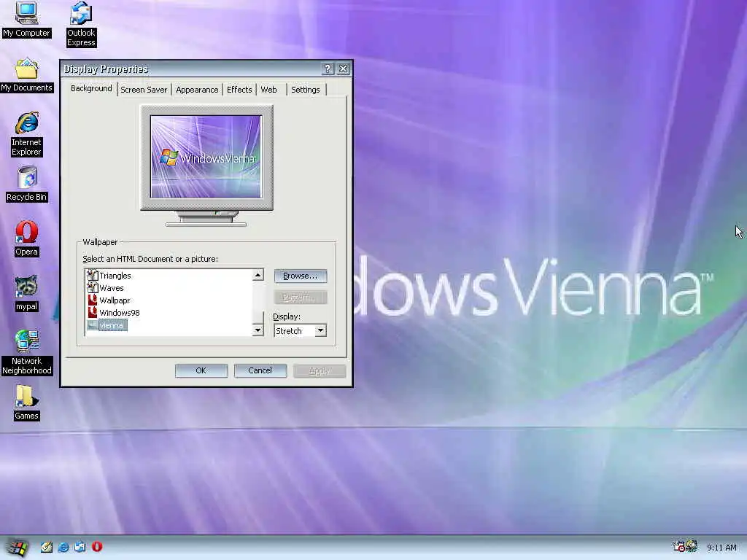Click the green globe tray icon
Image resolution: width=747 pixels, height=560 pixels.
pos(692,546)
